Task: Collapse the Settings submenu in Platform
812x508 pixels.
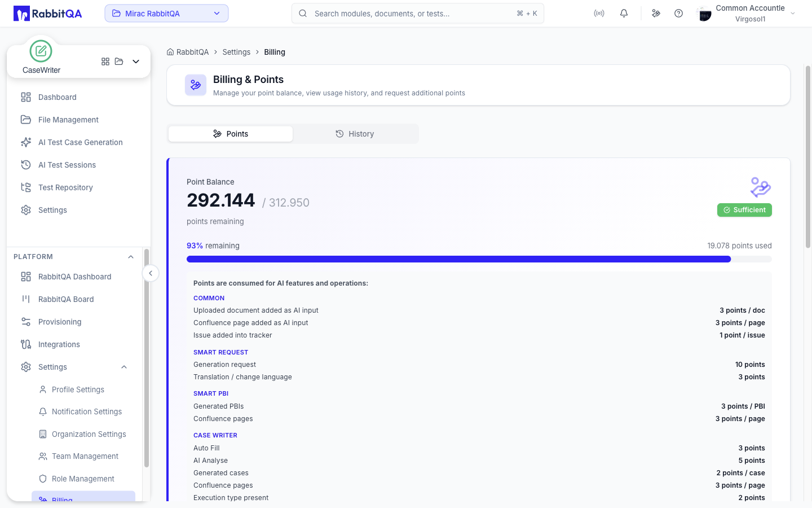Action: (124, 367)
